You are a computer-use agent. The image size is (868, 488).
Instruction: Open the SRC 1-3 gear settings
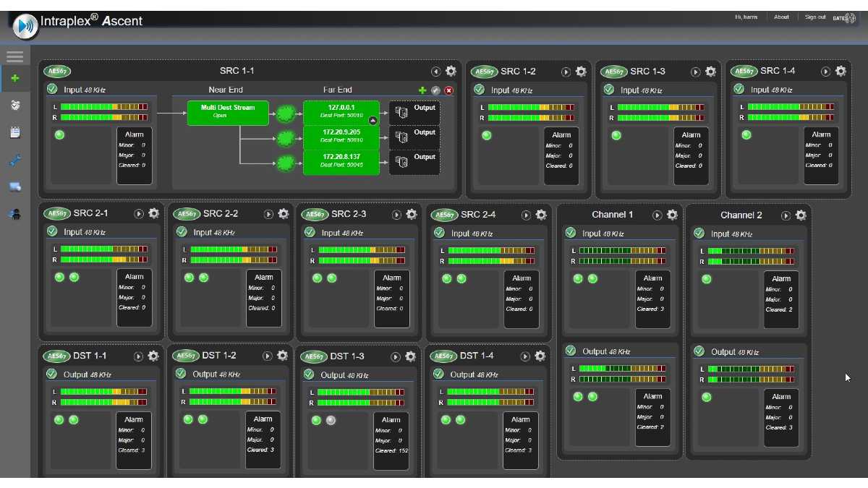click(710, 72)
